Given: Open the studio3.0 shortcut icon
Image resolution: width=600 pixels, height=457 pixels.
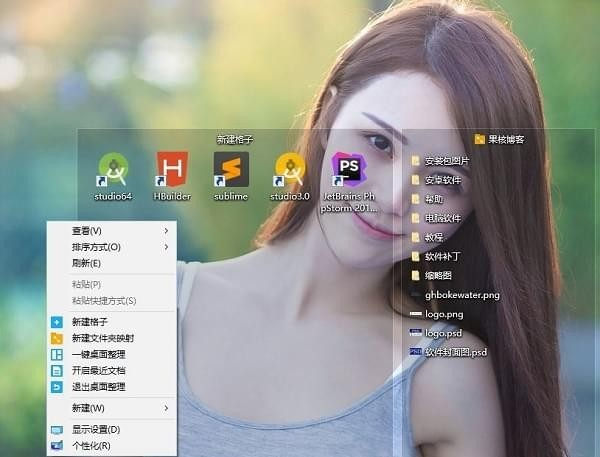Looking at the screenshot, I should pos(290,172).
